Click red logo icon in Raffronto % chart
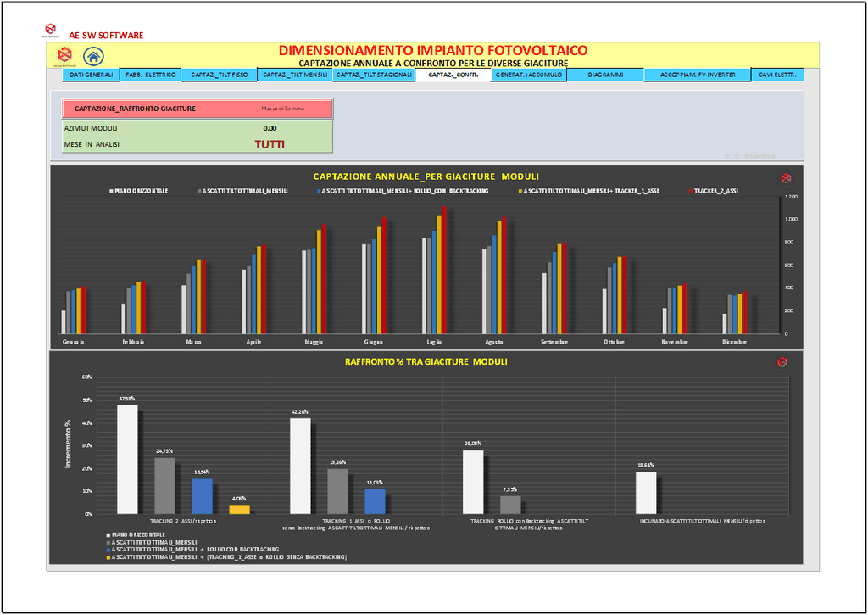Viewport: 868px width, 615px height. pos(782,362)
